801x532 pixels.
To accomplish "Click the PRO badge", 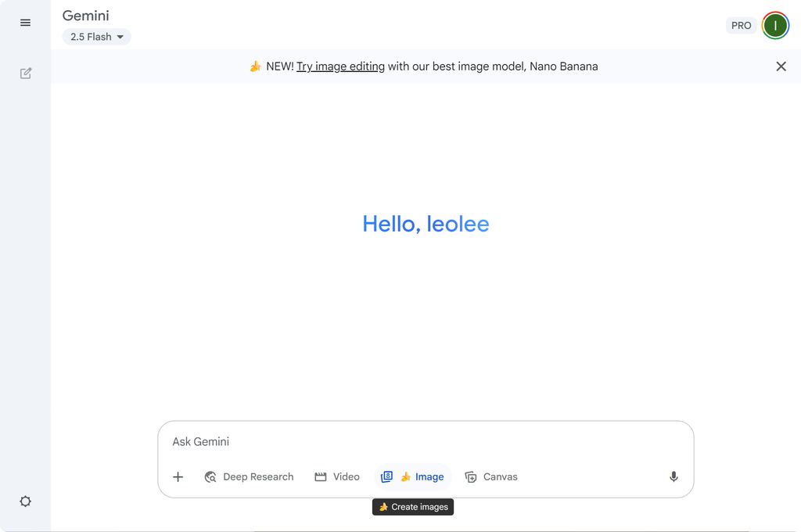I will tap(741, 26).
